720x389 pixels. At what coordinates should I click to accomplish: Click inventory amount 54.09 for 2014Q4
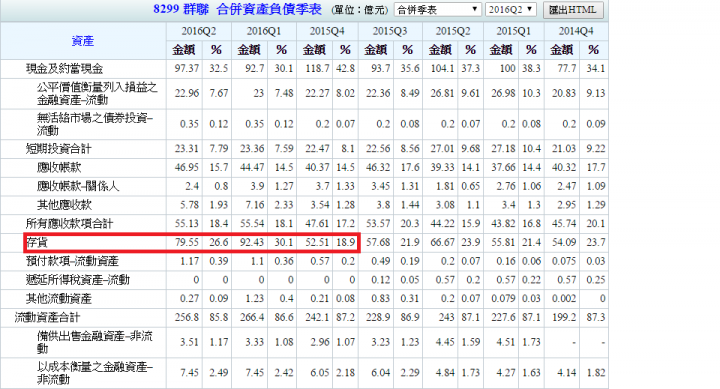point(564,242)
